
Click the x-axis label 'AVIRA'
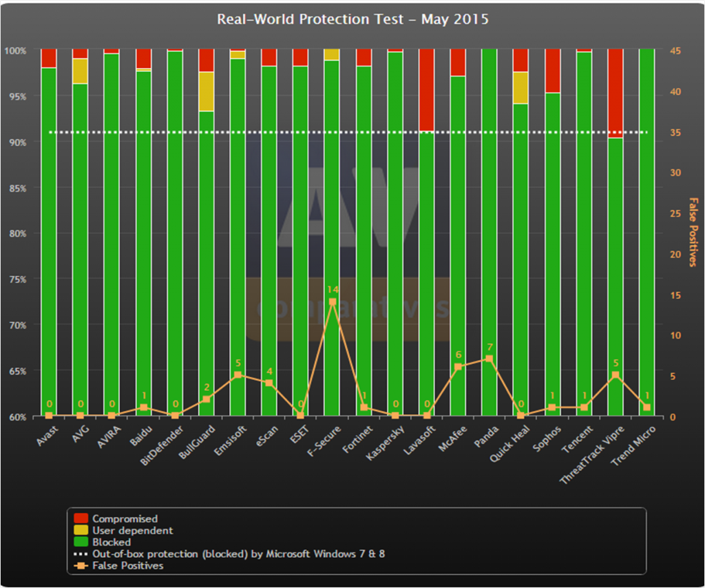(x=109, y=437)
